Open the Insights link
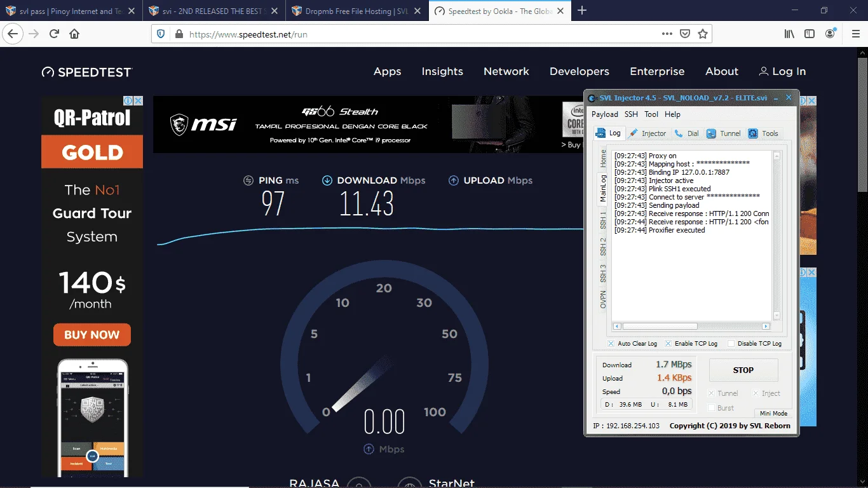Viewport: 868px width, 488px height. point(442,72)
